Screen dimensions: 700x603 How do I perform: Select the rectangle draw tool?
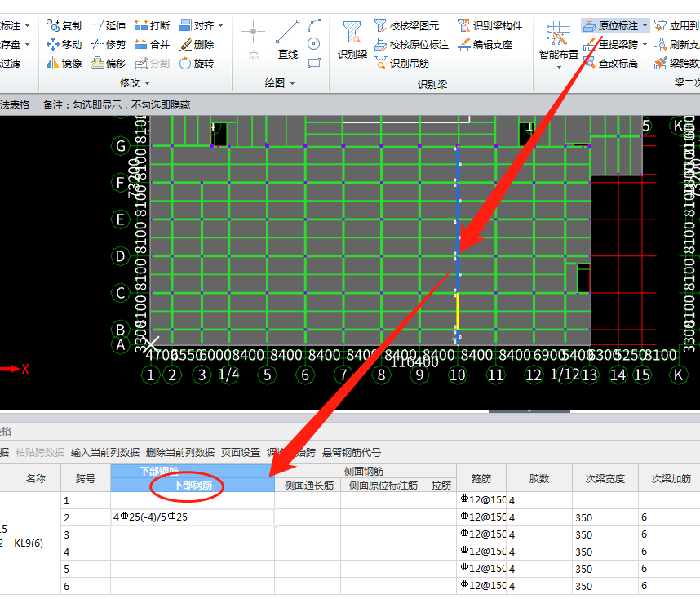314,63
